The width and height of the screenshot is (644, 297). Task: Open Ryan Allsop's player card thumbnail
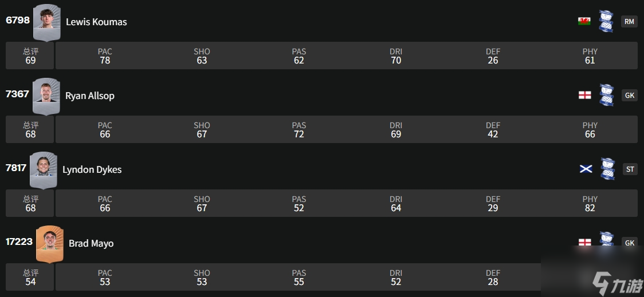46,96
